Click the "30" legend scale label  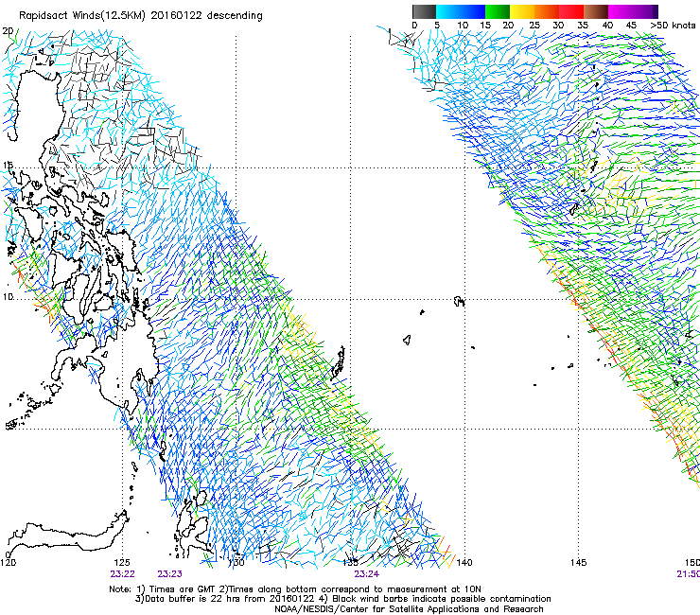[x=558, y=25]
